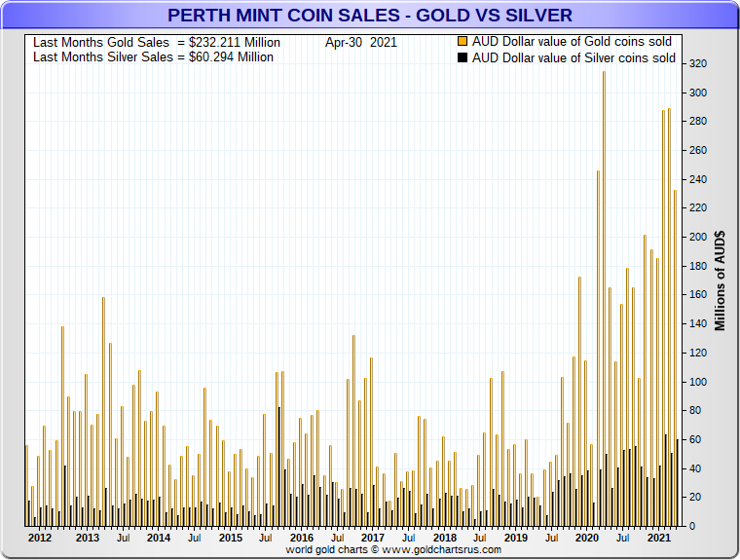The height and width of the screenshot is (560, 740).
Task: Click the '2018' x-axis label
Action: [x=445, y=538]
